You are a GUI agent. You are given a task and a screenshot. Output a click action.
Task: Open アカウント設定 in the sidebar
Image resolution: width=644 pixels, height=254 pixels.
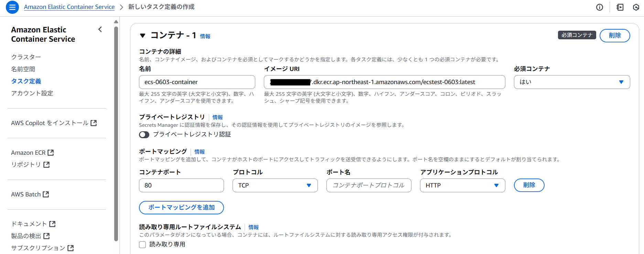(x=32, y=93)
